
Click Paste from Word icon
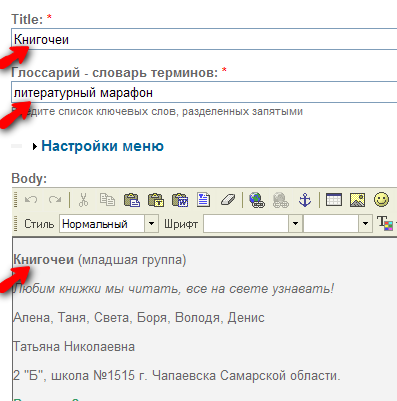coord(180,200)
